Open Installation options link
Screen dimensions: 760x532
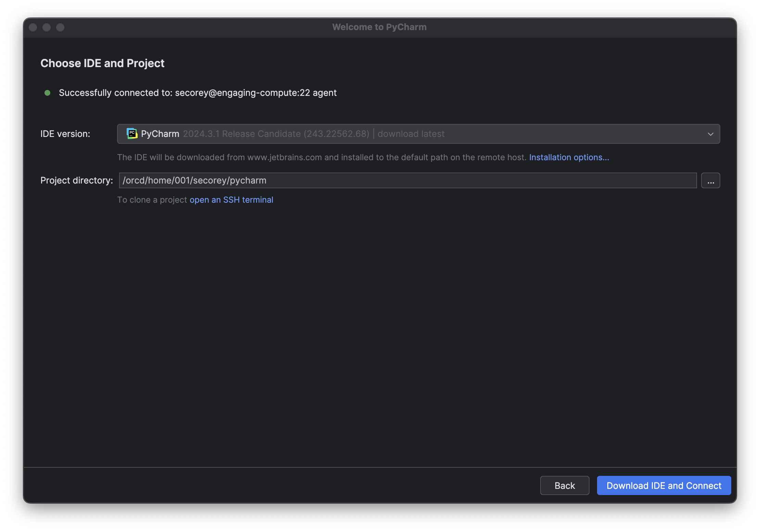coord(569,157)
